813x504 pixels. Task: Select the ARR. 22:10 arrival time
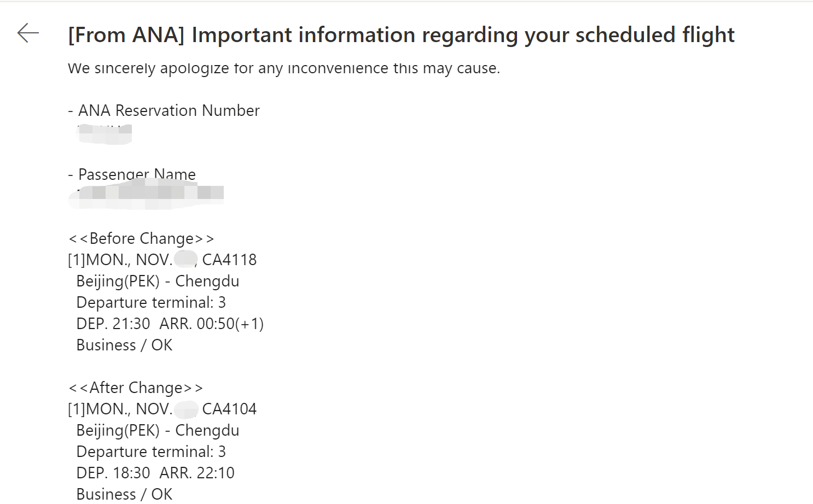pos(197,473)
